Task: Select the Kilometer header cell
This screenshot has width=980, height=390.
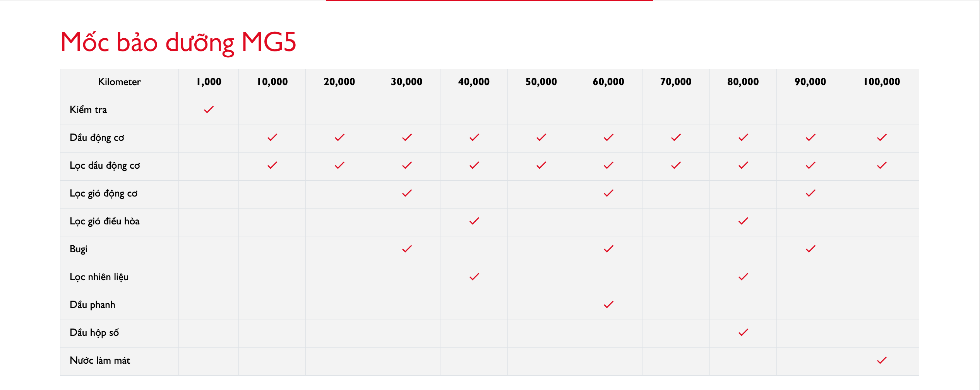Action: (119, 82)
